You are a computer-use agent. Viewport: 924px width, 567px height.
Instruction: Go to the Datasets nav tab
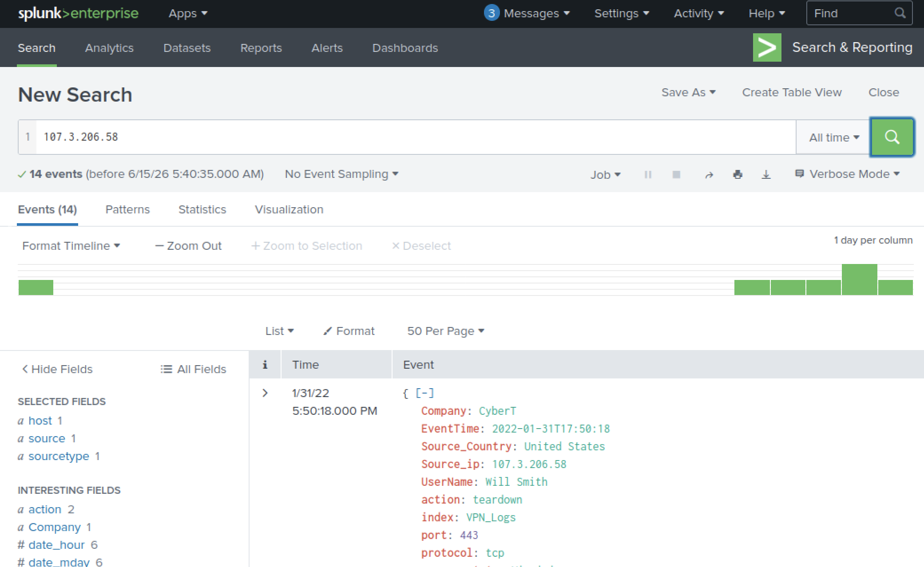187,48
